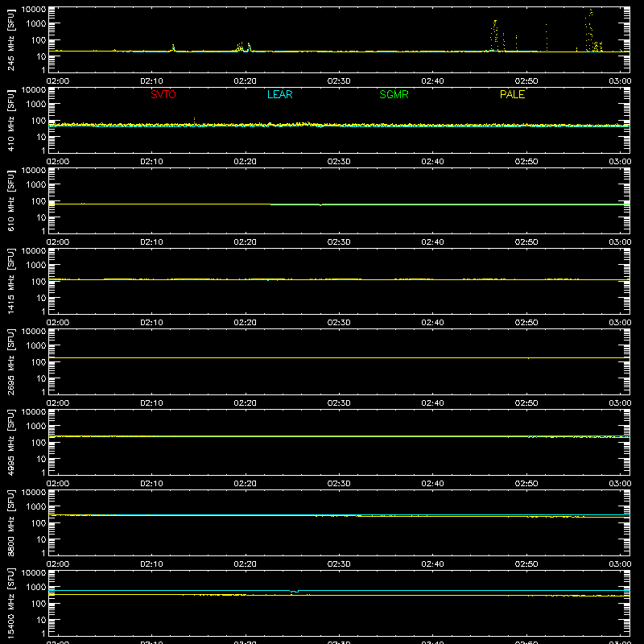This screenshot has width=644, height=644.
Task: Select the '1415 MHz [SFU]' axis title
Action: 10,281
